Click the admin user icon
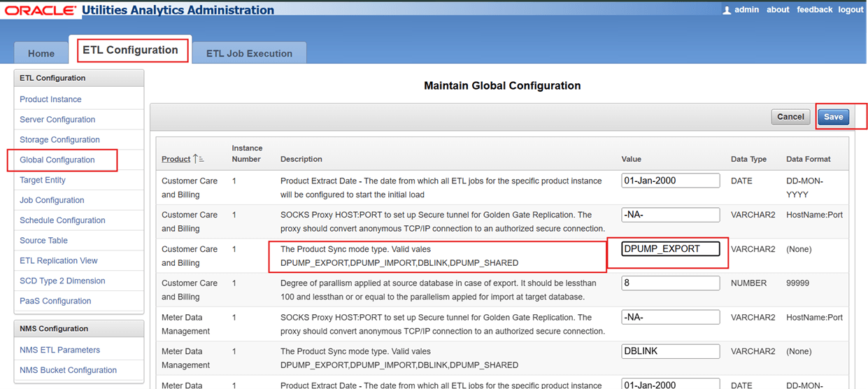This screenshot has width=868, height=389. (x=727, y=10)
